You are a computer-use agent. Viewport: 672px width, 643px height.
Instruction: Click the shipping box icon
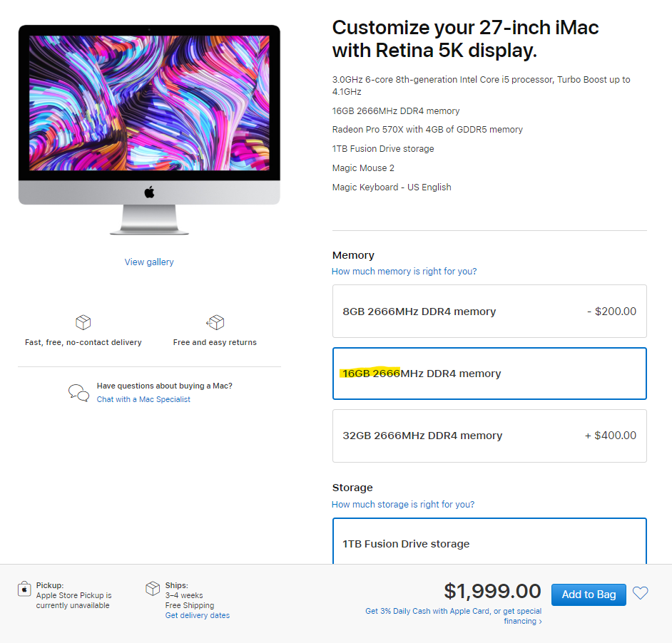point(153,589)
